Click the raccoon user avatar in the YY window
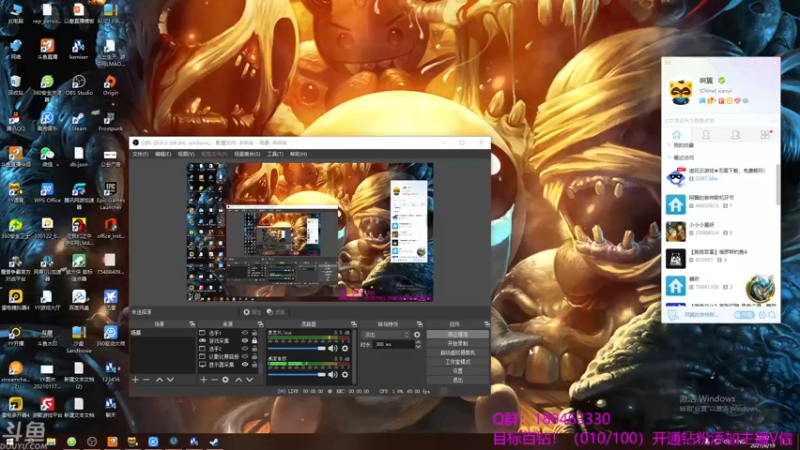 tap(681, 91)
